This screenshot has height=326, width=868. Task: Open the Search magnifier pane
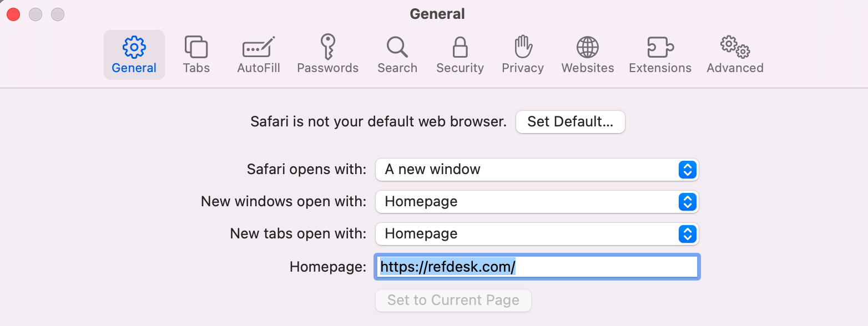coord(397,55)
